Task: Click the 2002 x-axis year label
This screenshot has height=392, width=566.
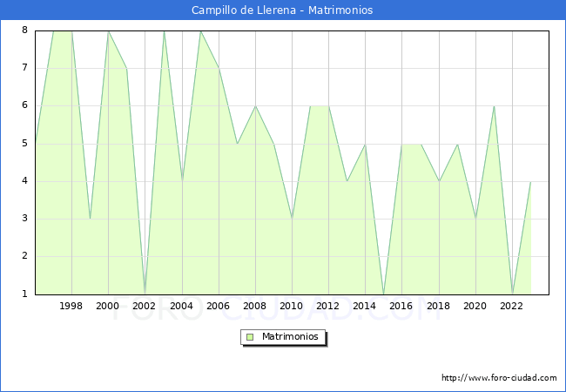Action: point(145,306)
